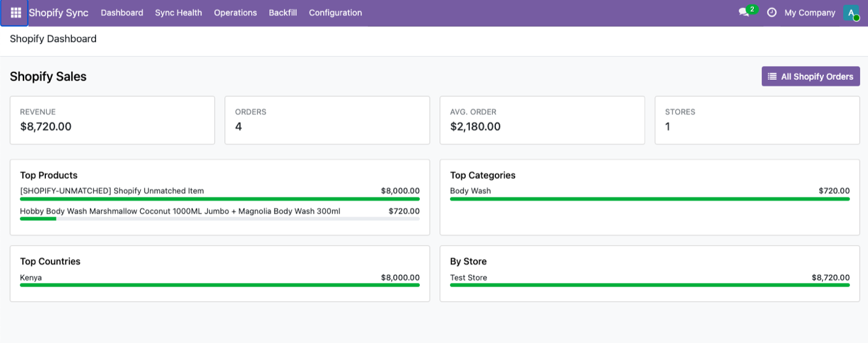The height and width of the screenshot is (343, 868).
Task: Open the conversations chat icon
Action: tap(744, 12)
